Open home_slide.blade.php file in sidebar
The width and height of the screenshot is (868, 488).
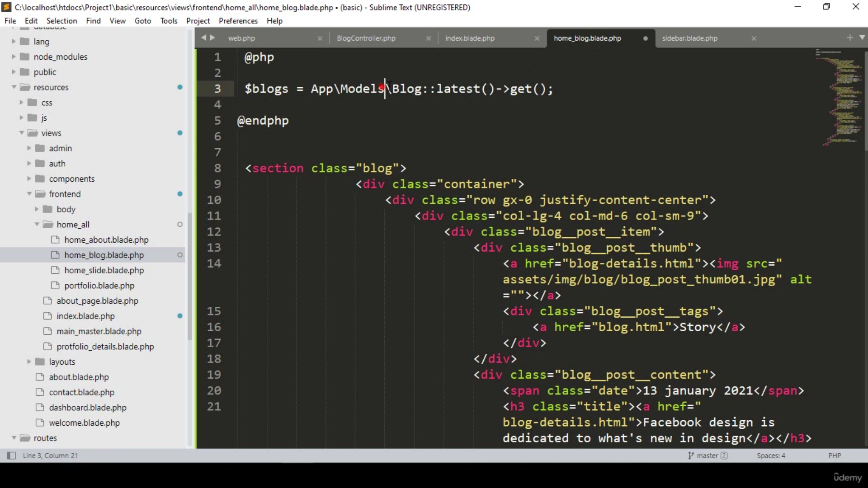coord(104,270)
